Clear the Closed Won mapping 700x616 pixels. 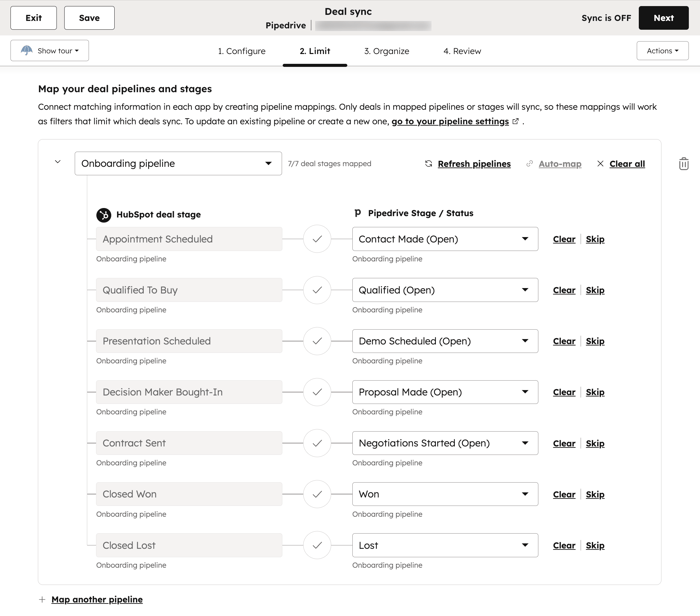564,494
